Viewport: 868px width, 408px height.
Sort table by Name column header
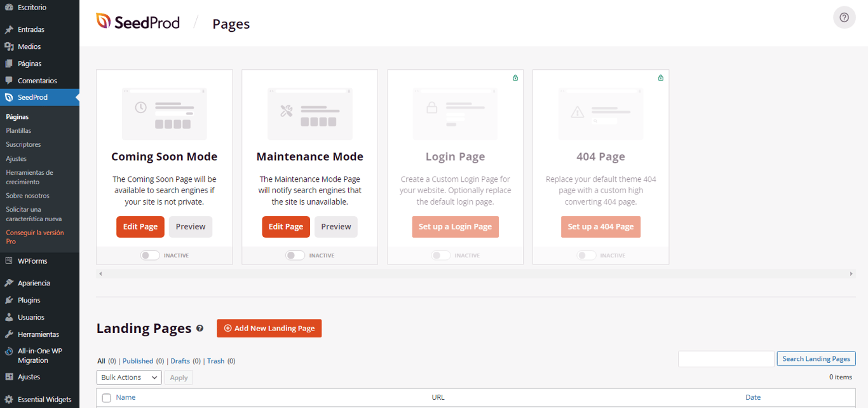126,397
